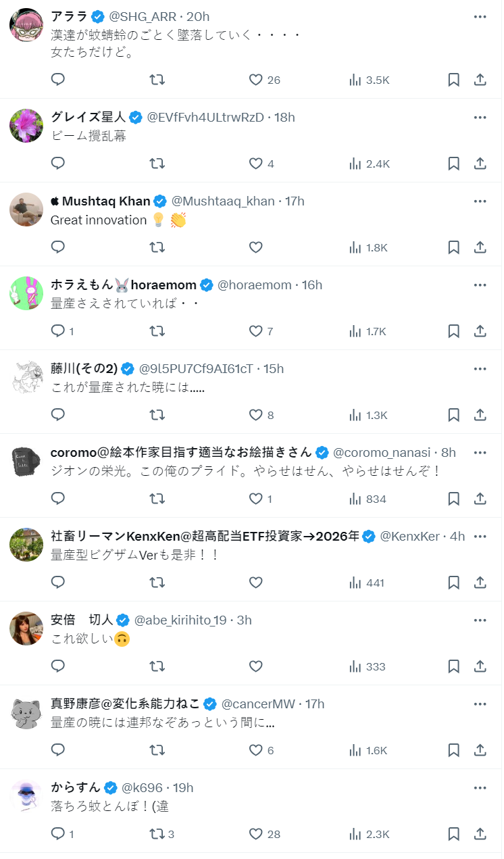The image size is (504, 859).
Task: Reply to アララ's tweet
Action: 58,80
